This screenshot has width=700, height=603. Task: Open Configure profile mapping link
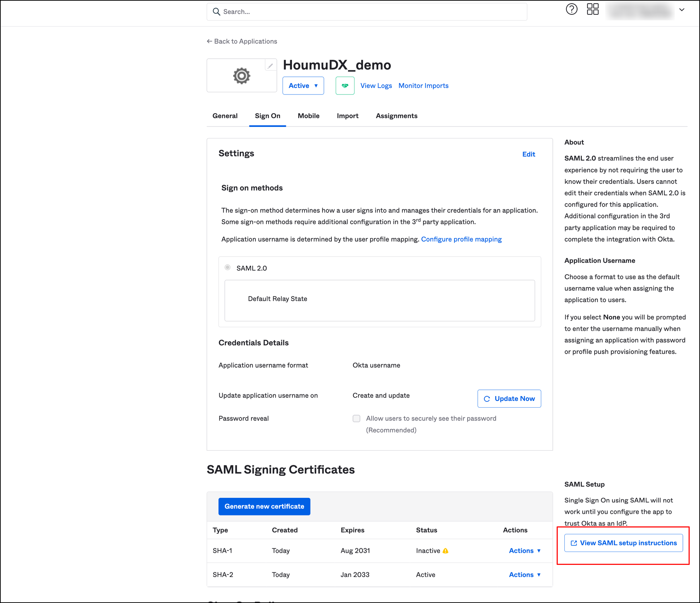(461, 239)
